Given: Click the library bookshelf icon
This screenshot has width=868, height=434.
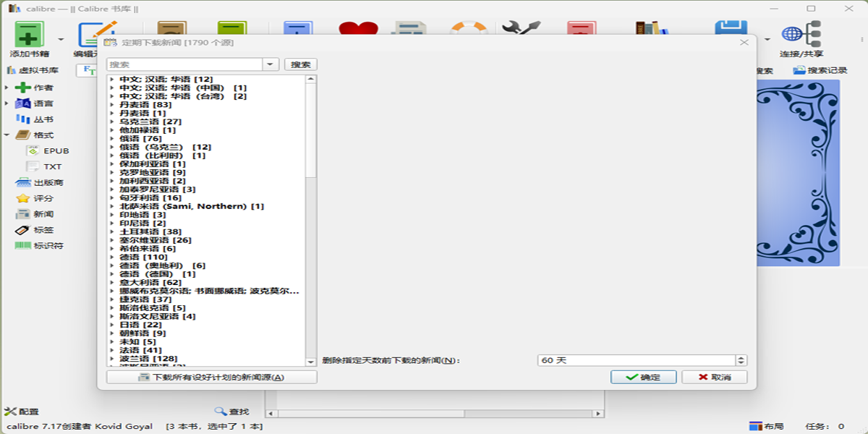Looking at the screenshot, I should tap(652, 28).
